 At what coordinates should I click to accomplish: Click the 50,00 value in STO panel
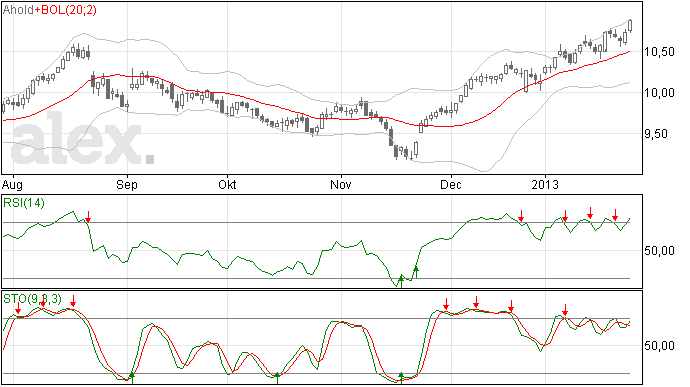point(659,346)
